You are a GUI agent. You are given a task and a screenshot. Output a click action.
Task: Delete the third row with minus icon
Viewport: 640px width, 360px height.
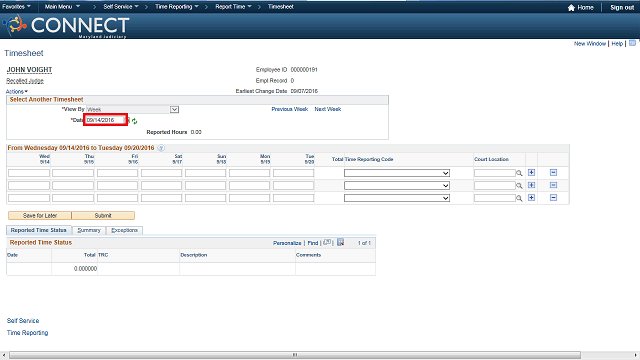553,198
